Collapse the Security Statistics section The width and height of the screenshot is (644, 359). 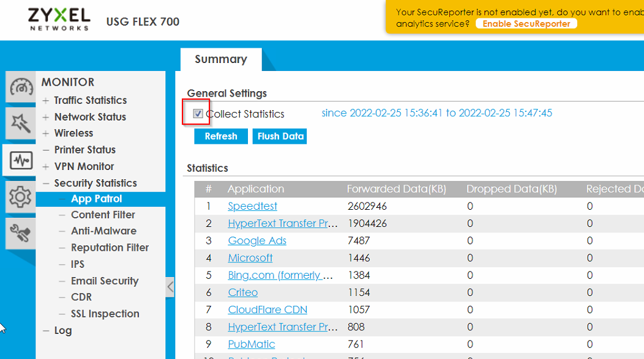click(x=46, y=183)
